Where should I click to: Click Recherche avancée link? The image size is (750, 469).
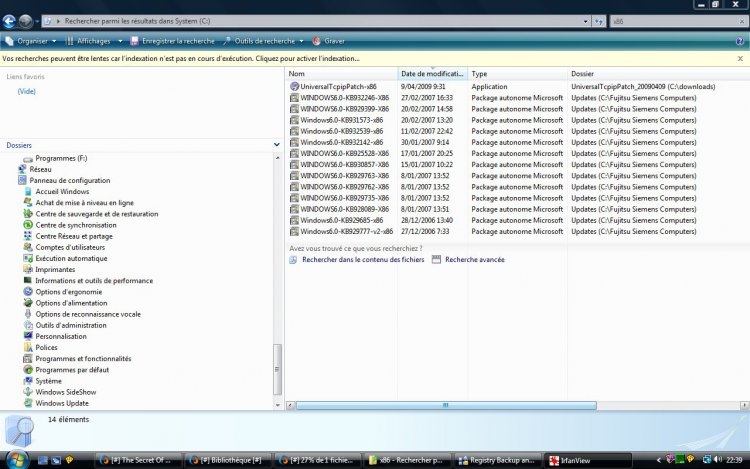pyautogui.click(x=474, y=260)
